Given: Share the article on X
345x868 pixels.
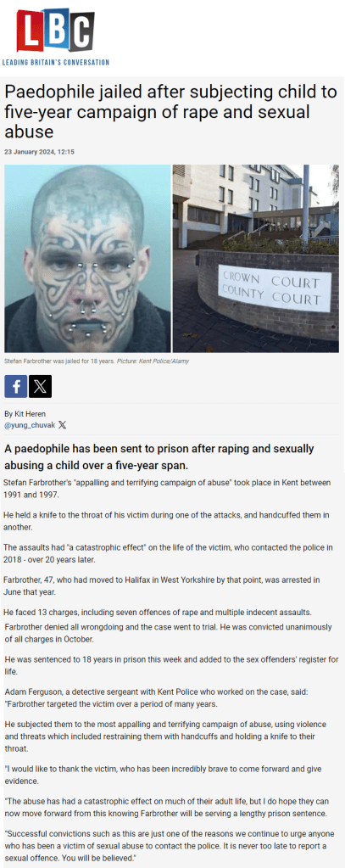Looking at the screenshot, I should [x=41, y=386].
